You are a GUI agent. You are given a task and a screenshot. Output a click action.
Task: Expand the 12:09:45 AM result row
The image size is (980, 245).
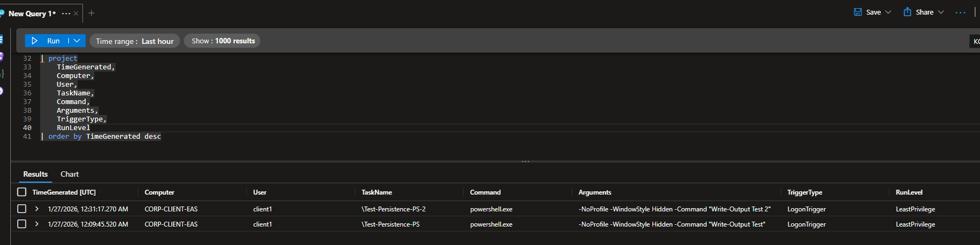[x=37, y=224]
